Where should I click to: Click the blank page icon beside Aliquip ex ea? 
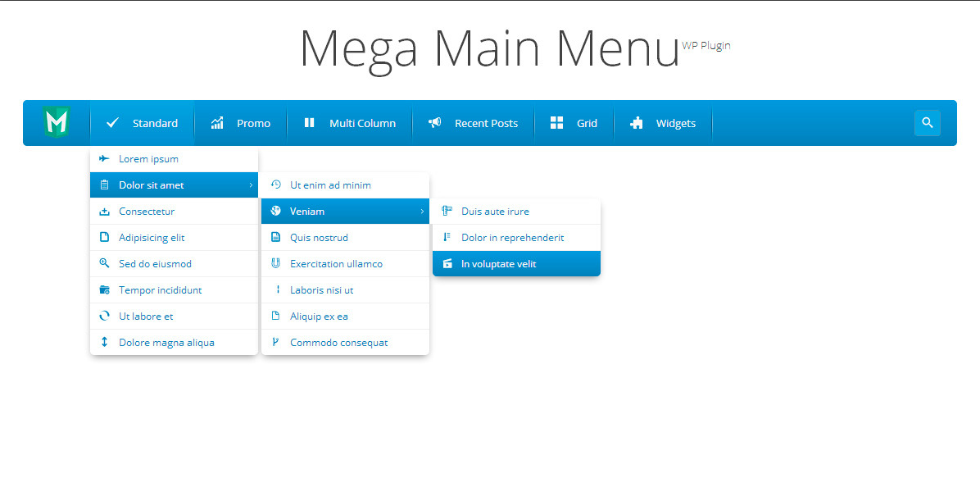(x=275, y=317)
